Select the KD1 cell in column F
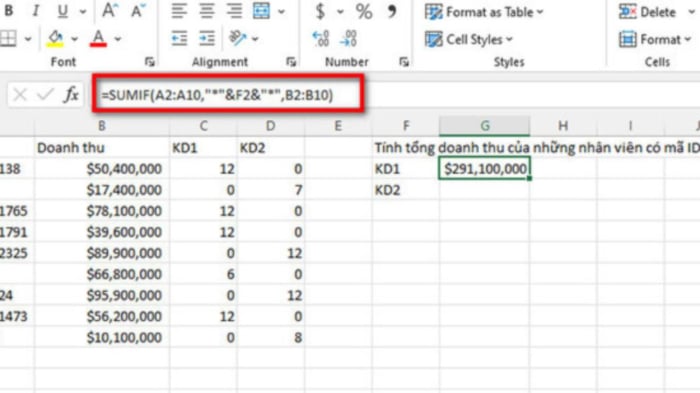This screenshot has height=393, width=700. (x=406, y=169)
